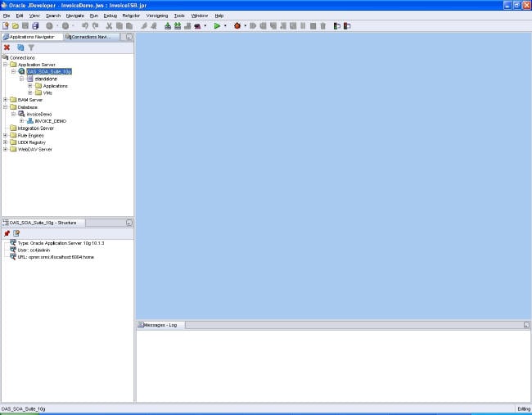The height and width of the screenshot is (415, 532).
Task: Click the green Run play icon
Action: tap(217, 26)
